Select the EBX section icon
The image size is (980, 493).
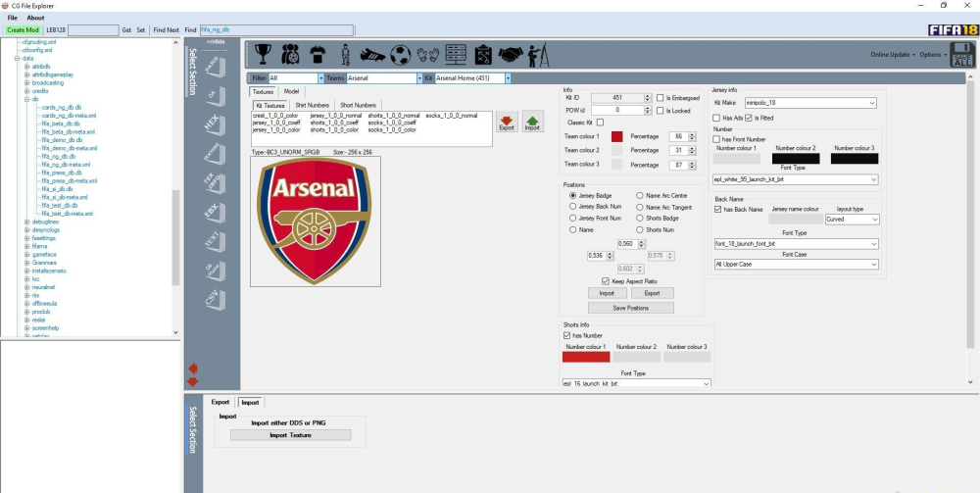point(214,211)
